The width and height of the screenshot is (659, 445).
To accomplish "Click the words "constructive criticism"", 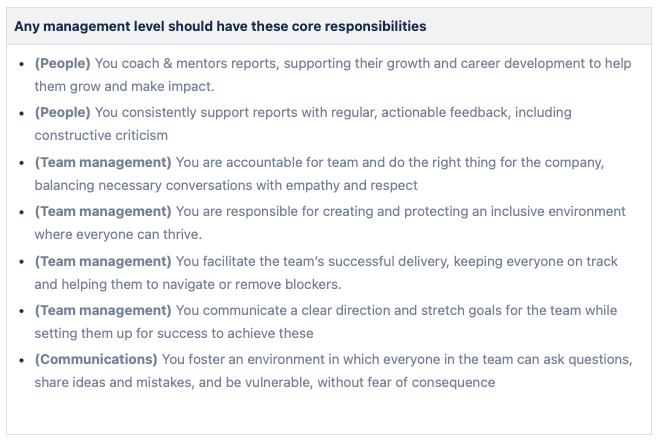I will (101, 135).
